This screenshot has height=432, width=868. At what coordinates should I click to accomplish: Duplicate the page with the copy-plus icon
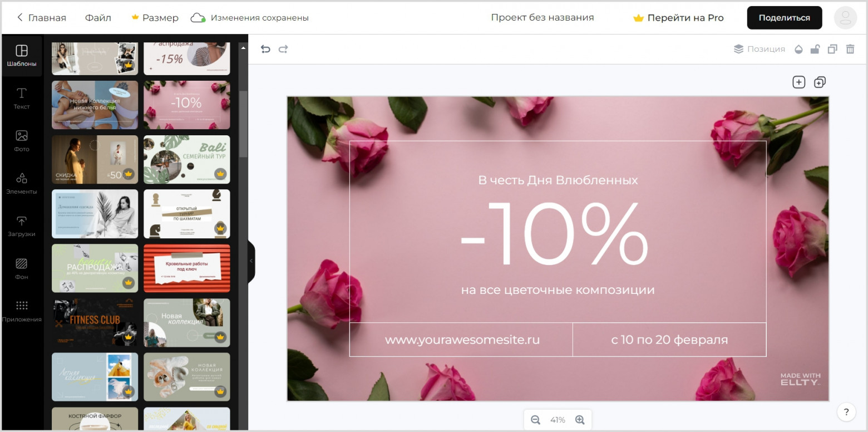pyautogui.click(x=819, y=82)
